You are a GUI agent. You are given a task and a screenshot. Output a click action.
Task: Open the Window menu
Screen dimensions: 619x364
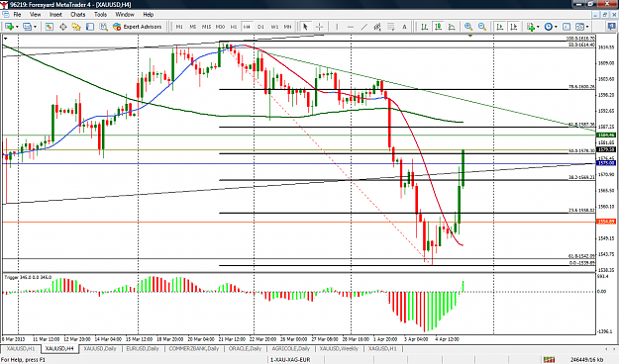[125, 15]
